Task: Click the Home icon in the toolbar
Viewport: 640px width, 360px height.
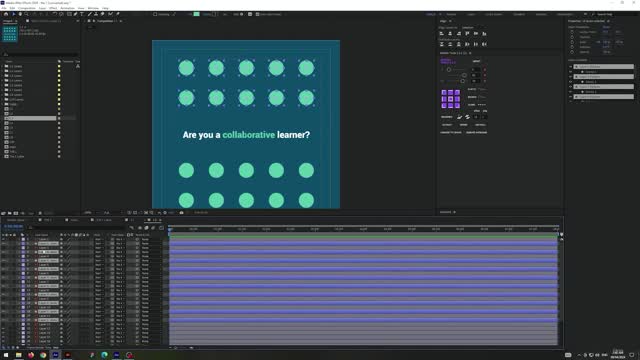Action: [6, 14]
